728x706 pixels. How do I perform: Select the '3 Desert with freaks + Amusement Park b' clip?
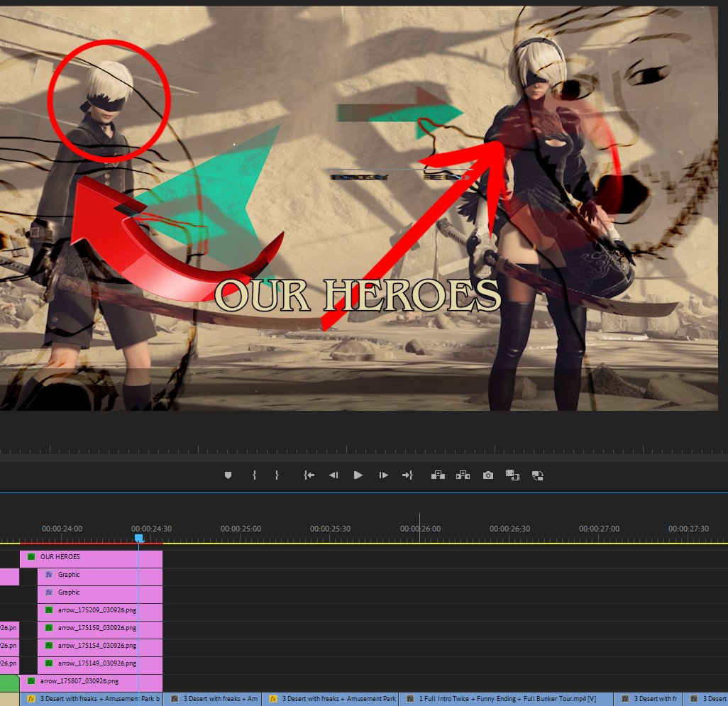pos(91,699)
